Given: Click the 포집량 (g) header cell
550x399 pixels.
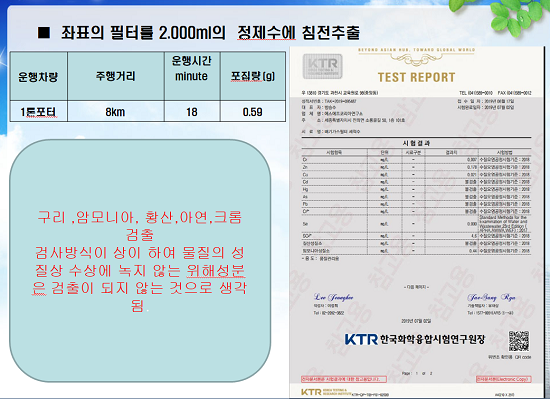Looking at the screenshot, I should point(253,76).
